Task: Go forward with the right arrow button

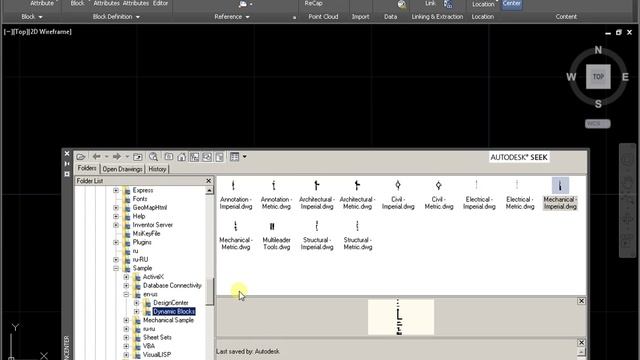Action: [117, 157]
